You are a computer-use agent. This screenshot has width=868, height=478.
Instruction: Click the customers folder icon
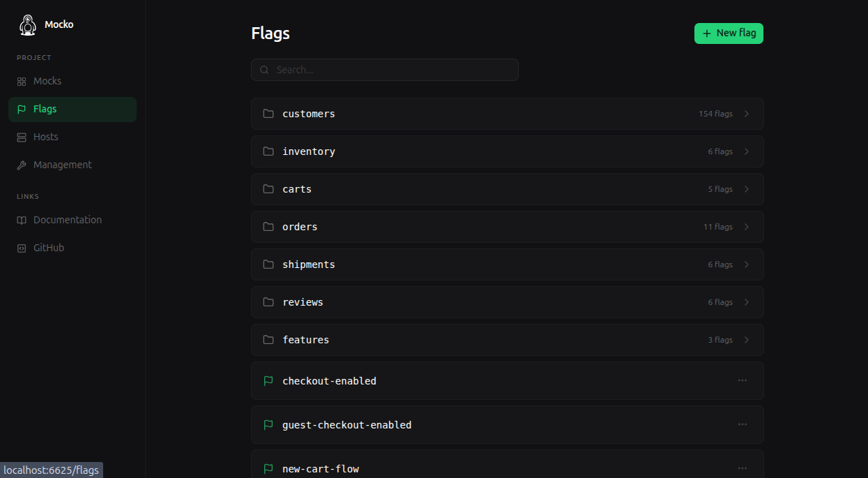pos(268,114)
